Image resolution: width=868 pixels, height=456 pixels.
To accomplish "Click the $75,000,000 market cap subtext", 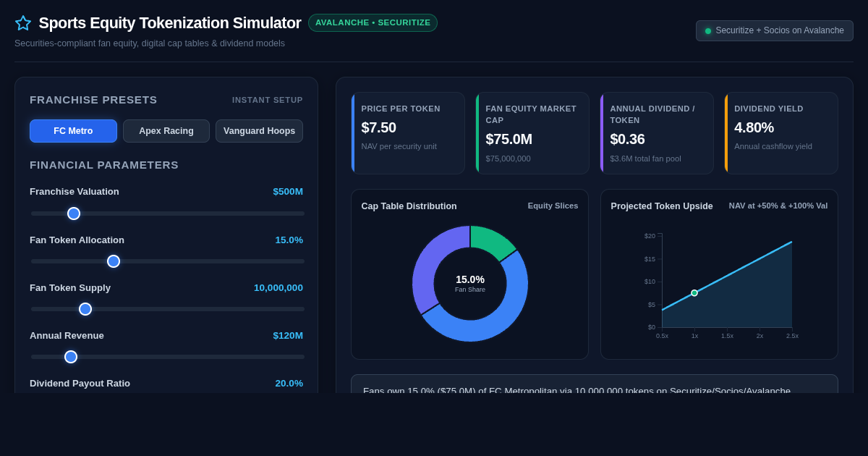I will 509,159.
